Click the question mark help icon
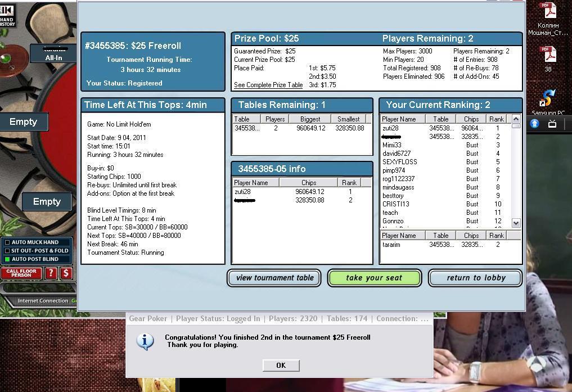 pyautogui.click(x=51, y=273)
